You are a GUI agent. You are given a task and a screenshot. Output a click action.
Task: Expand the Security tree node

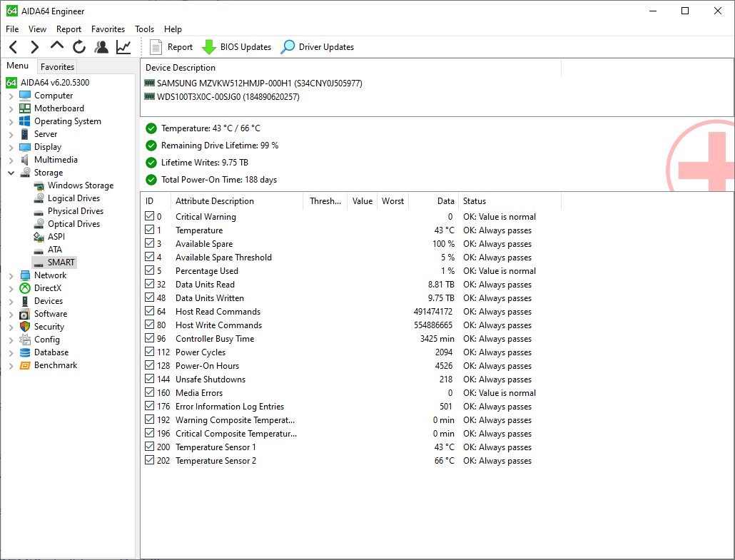pyautogui.click(x=11, y=327)
